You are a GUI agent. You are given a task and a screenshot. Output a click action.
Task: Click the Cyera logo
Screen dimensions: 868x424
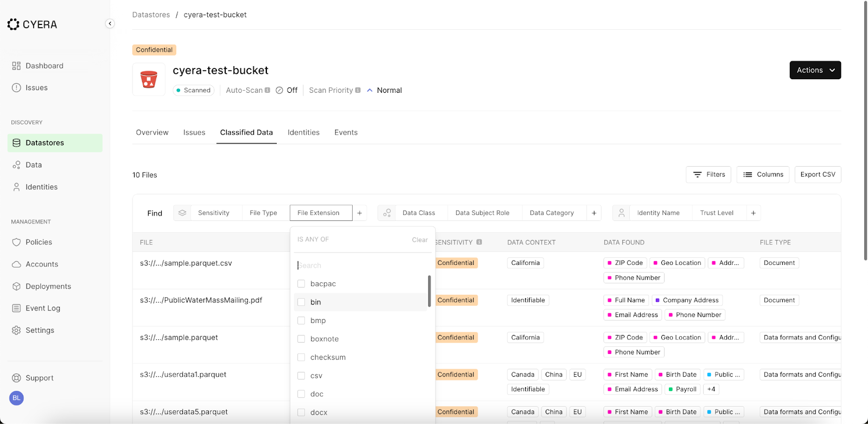point(32,24)
